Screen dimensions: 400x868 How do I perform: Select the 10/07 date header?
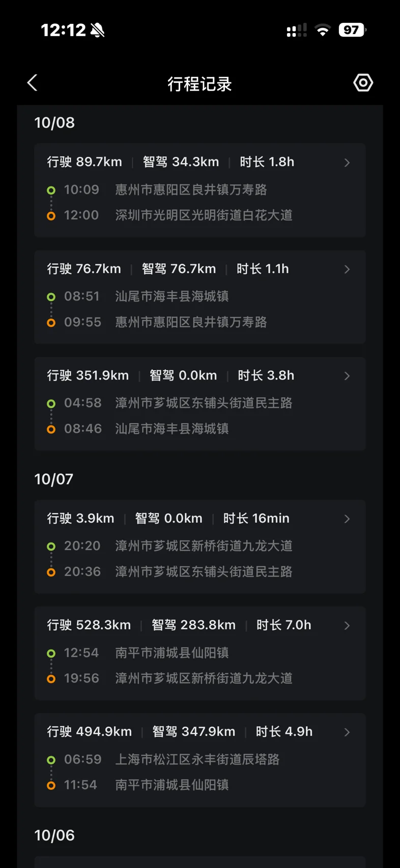tap(54, 479)
